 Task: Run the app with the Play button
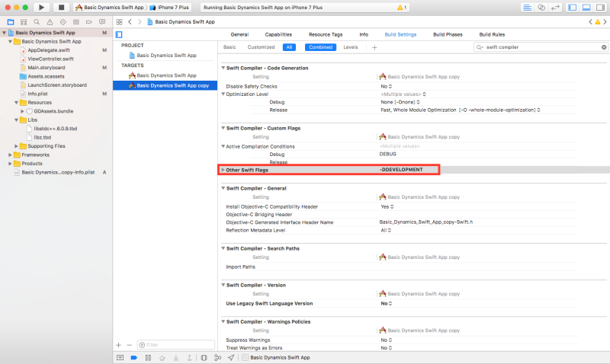tap(41, 8)
